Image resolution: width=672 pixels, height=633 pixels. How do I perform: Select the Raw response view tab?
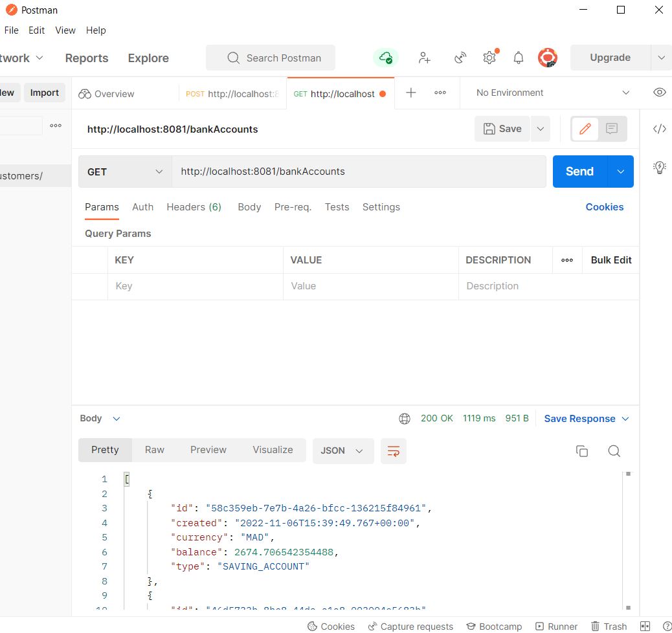coord(154,450)
